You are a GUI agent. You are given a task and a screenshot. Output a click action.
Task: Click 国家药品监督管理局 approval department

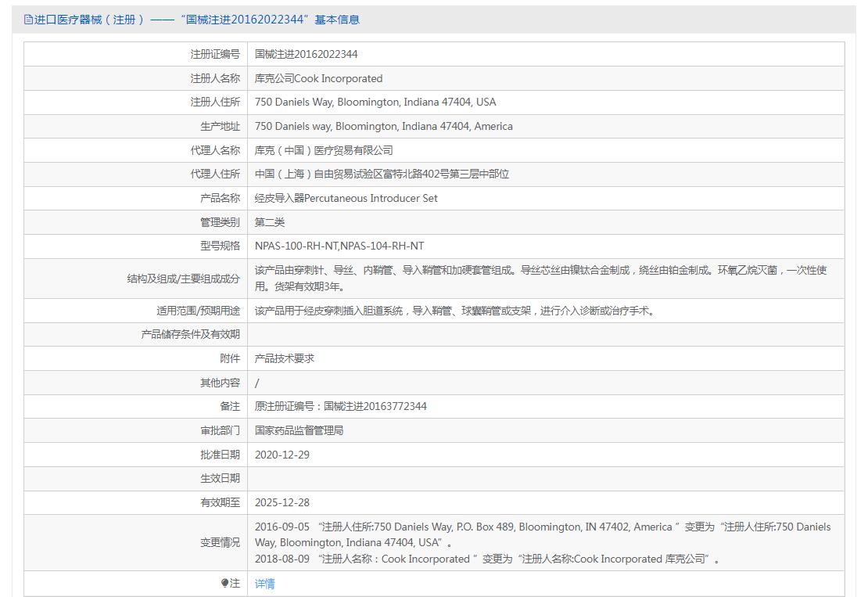[299, 430]
